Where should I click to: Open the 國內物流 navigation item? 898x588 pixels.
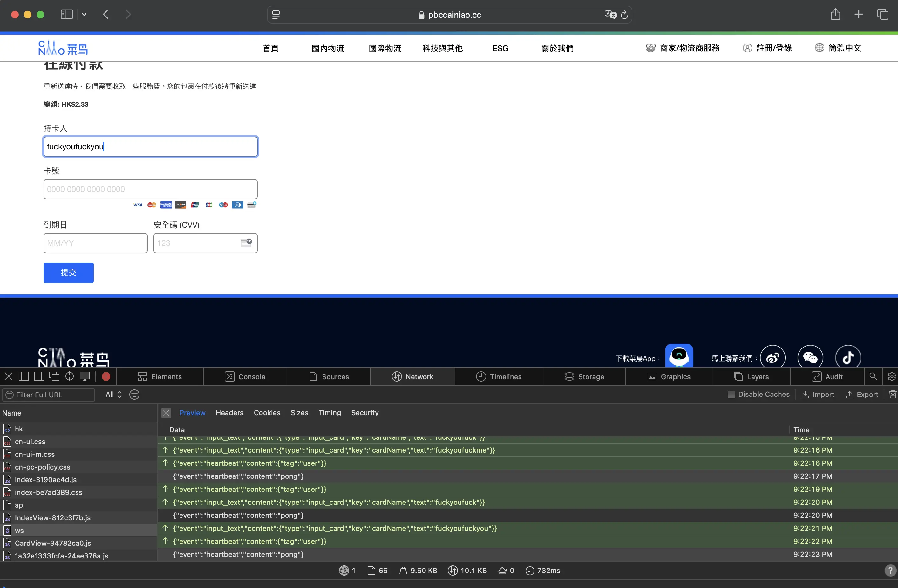click(328, 48)
